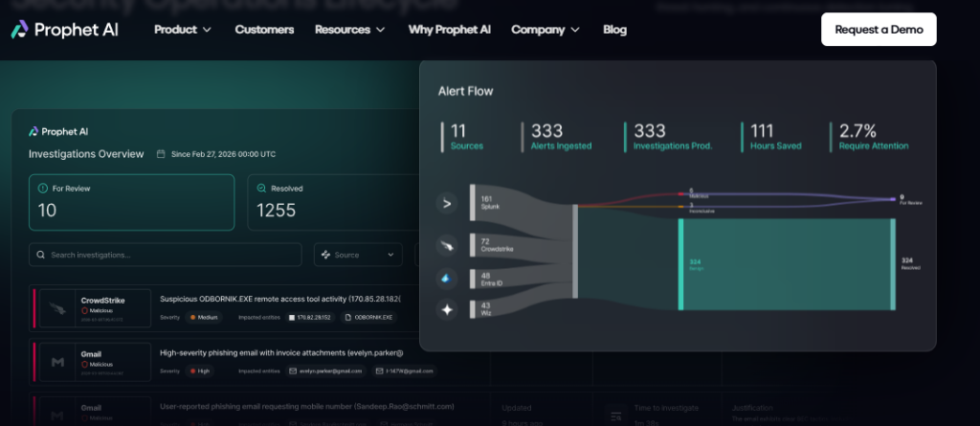Click evelyn.parker@gmail.com entity chip
This screenshot has height=426, width=980.
(x=326, y=370)
